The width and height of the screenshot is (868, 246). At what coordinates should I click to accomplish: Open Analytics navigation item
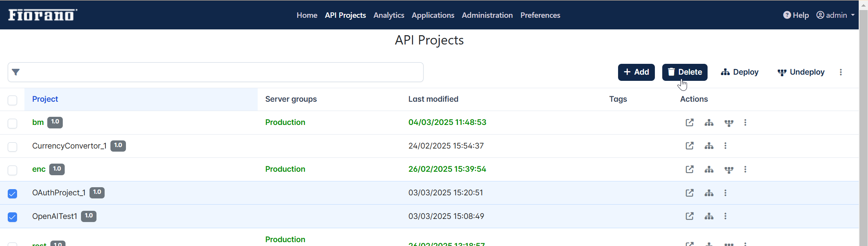point(389,15)
